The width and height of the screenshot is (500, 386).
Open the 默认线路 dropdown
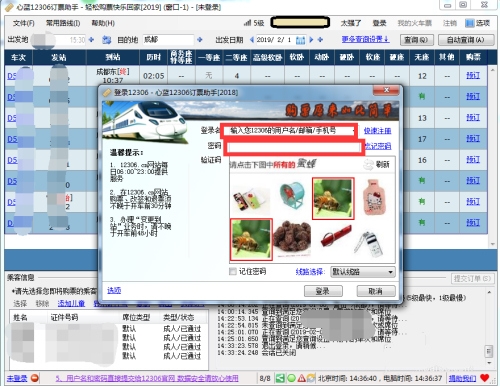(x=363, y=272)
